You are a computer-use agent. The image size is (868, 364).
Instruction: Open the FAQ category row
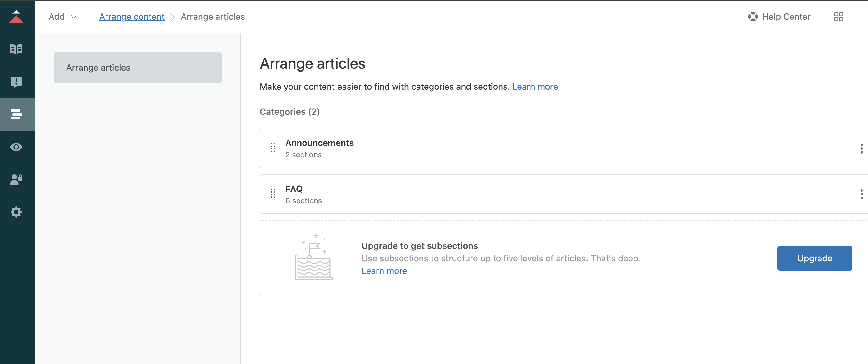click(294, 189)
